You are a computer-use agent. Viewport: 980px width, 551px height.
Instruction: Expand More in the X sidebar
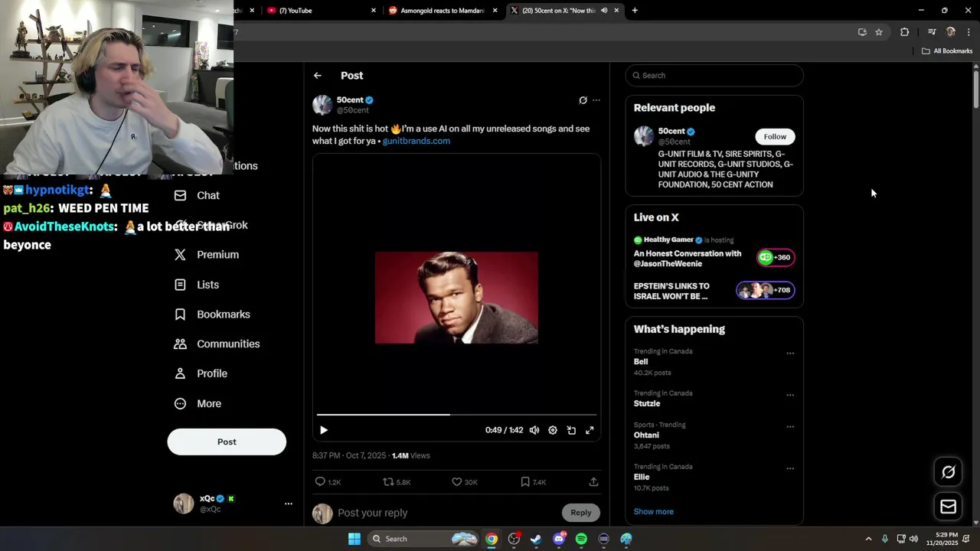coord(198,404)
